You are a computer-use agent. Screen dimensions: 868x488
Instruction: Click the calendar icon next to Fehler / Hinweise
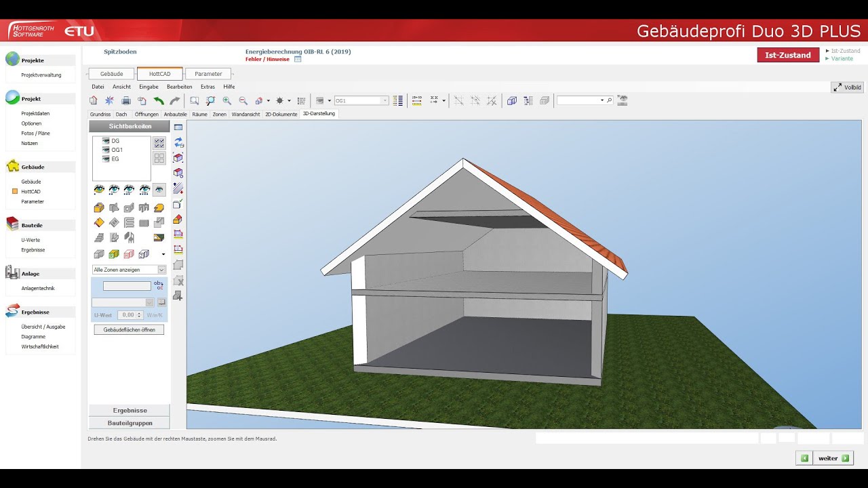[x=298, y=60]
